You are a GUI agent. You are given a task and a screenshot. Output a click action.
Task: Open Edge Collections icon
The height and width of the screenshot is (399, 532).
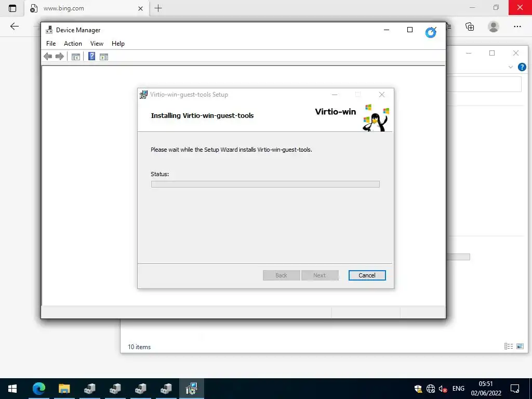[x=470, y=26]
